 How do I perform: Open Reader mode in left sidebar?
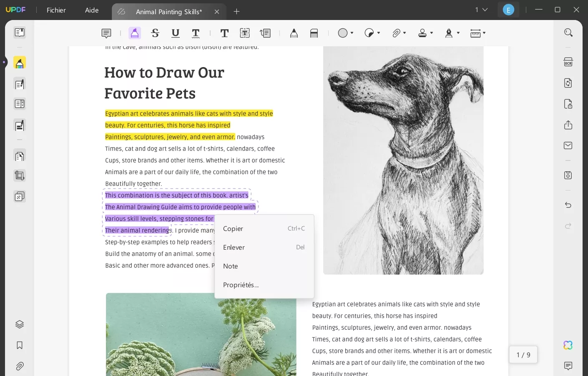point(20,33)
